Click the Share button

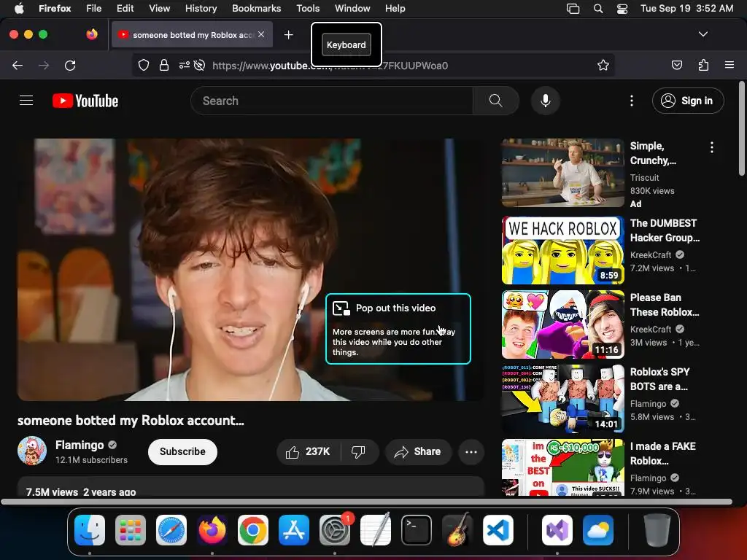point(418,452)
